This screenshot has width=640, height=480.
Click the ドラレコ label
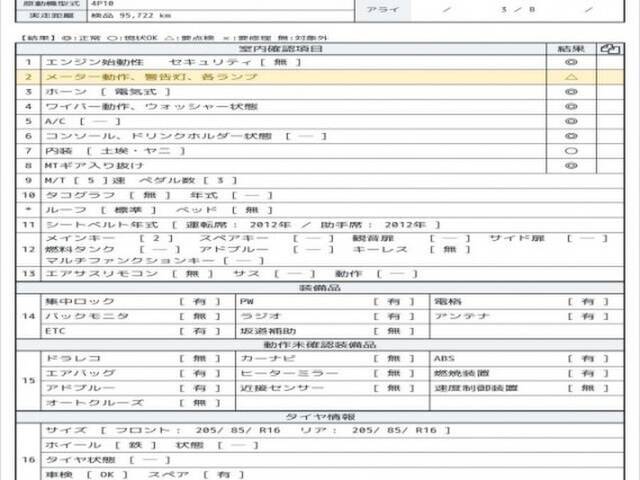click(x=73, y=358)
